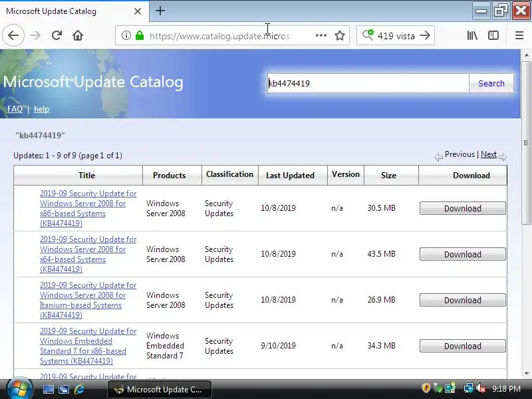532x399 pixels.
Task: Click Show Desktop in quick launch
Action: pos(48,390)
